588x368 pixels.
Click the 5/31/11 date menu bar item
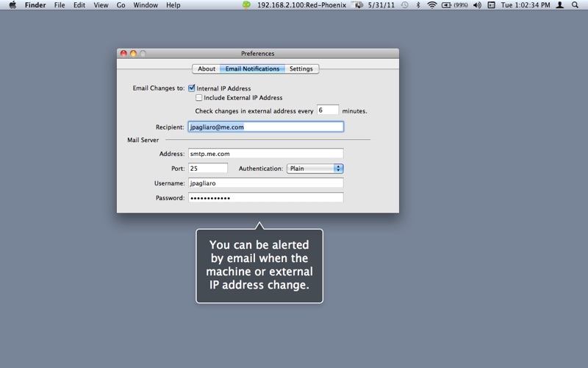[381, 5]
